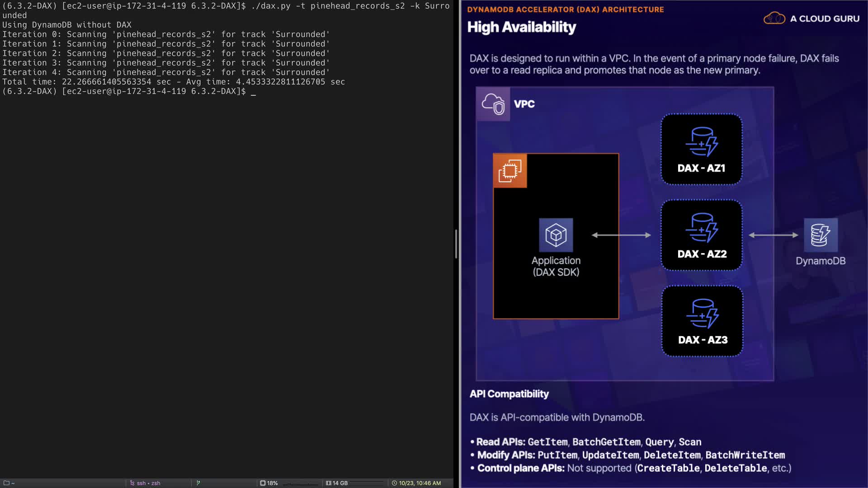
Task: Click the API Compatibility heading
Action: pos(509,394)
